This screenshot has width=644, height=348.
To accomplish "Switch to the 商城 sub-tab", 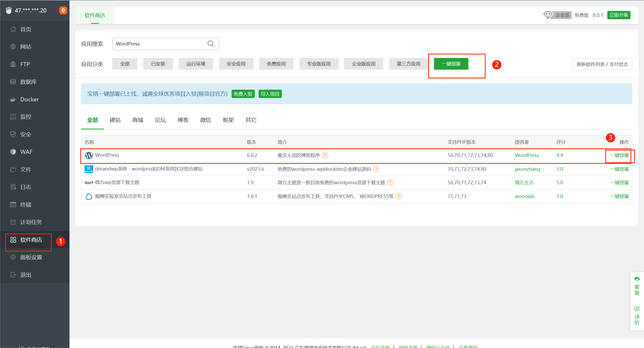I will (138, 120).
